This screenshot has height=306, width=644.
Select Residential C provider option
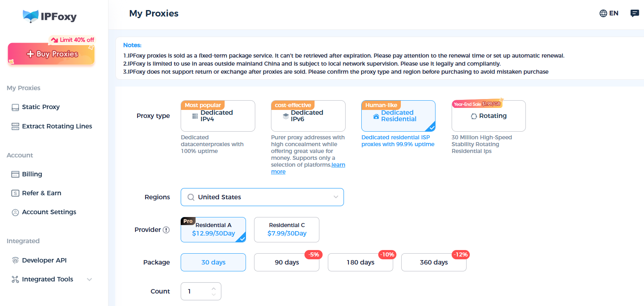coord(286,229)
